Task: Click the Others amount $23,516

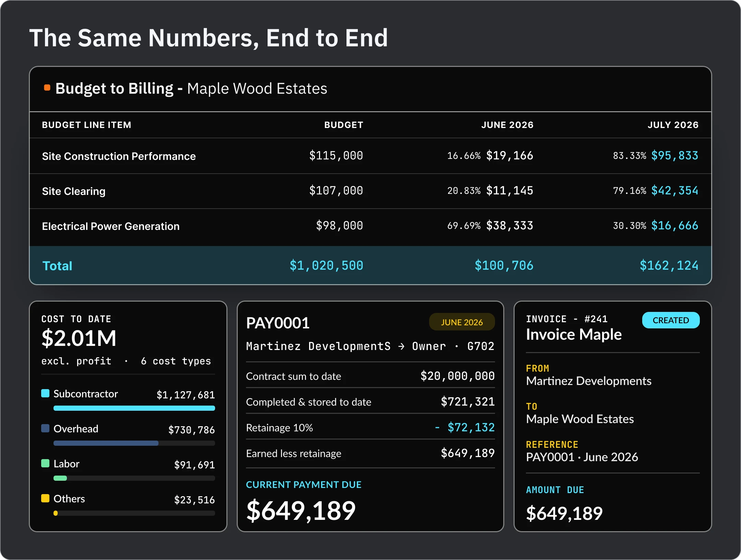Action: 195,500
